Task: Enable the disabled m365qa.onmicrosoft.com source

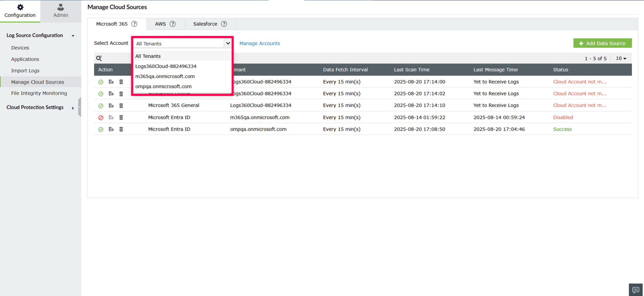Action: [101, 118]
